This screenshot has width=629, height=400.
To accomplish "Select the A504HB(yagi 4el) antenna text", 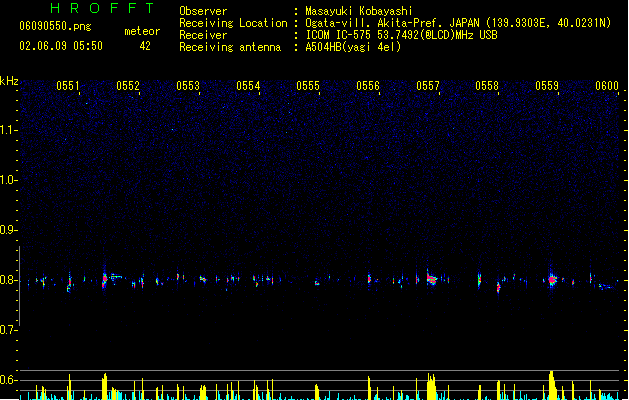I will [x=353, y=47].
